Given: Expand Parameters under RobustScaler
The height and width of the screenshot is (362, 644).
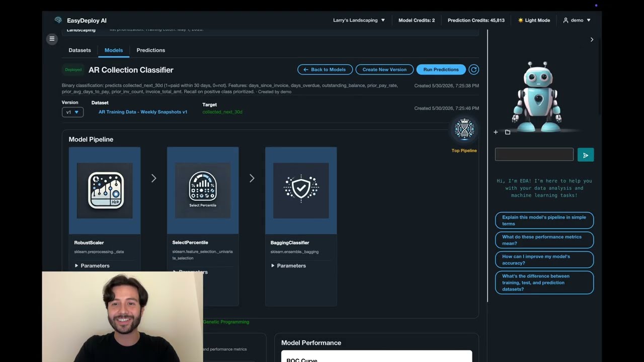Looking at the screenshot, I should 92,265.
